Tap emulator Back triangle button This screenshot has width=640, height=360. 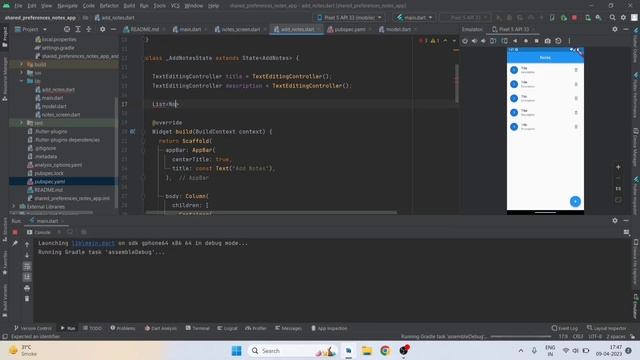click(515, 41)
